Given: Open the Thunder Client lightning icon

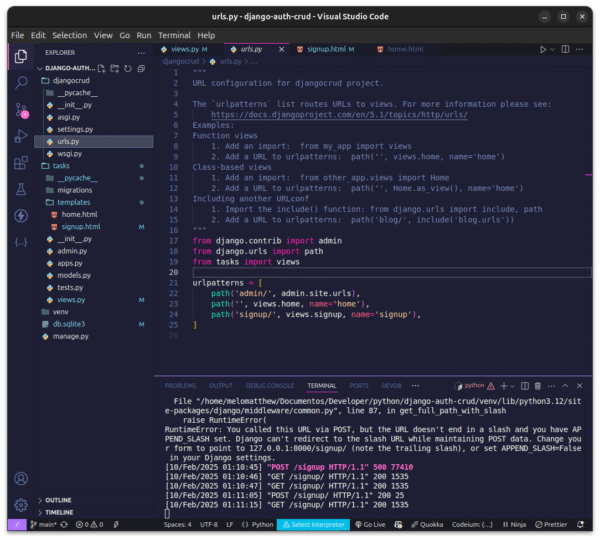Looking at the screenshot, I should [21, 215].
